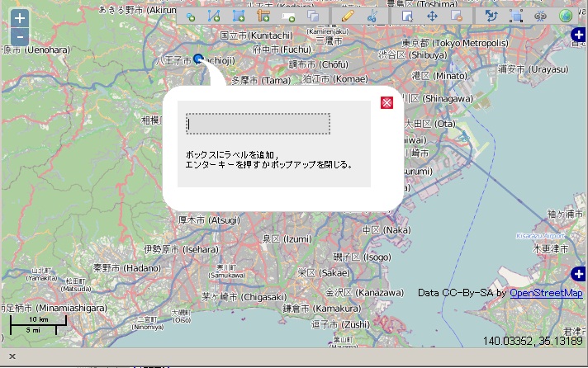The image size is (588, 368).
Task: Zoom in with the plus button
Action: coord(20,18)
